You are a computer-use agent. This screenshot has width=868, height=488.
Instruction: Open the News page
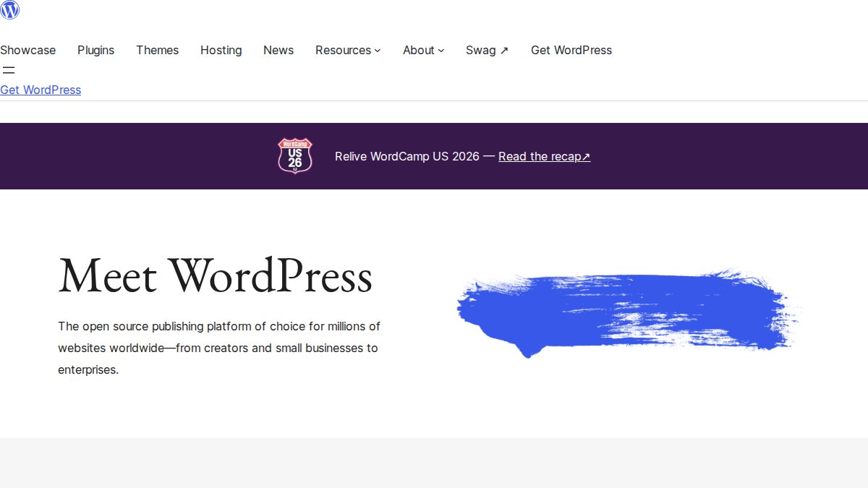278,50
